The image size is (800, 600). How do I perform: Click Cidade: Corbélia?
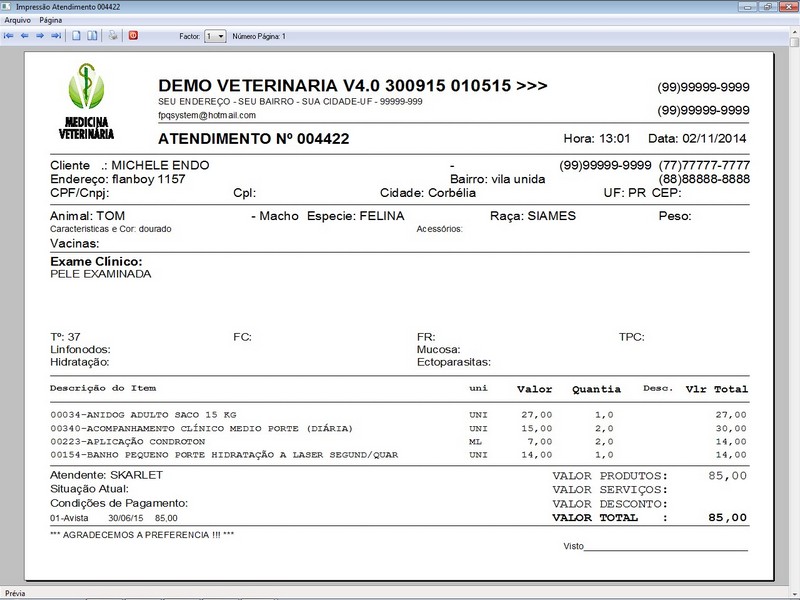coord(428,193)
